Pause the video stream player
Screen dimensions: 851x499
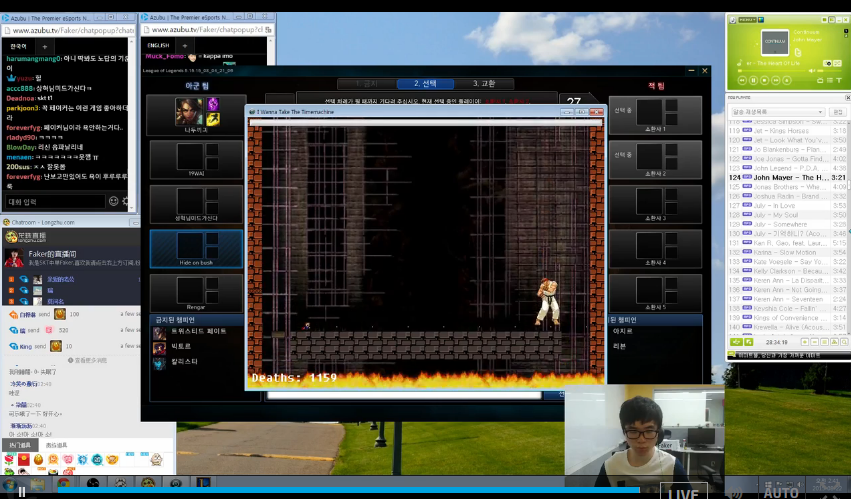(x=22, y=492)
